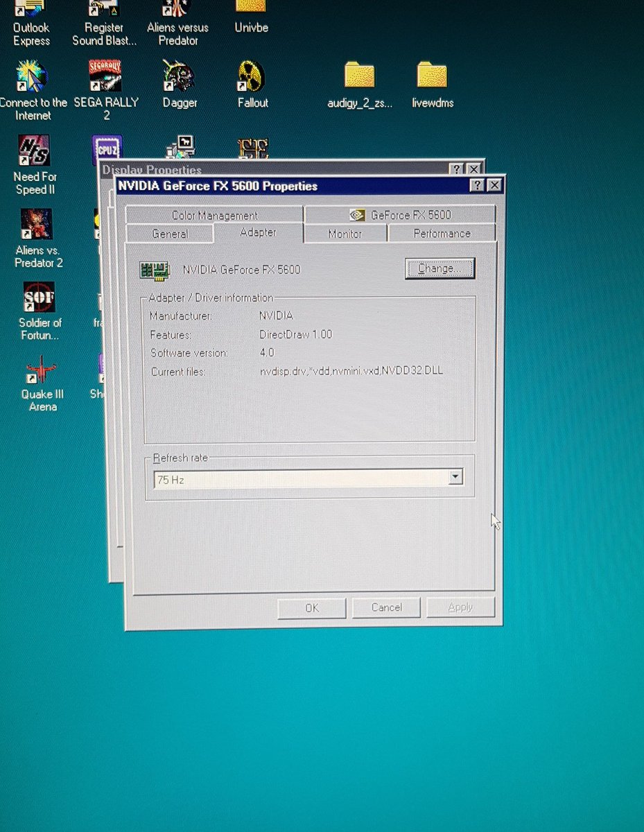Open the Outlook Express desktop shortcut
This screenshot has width=644, height=832.
coord(32,22)
